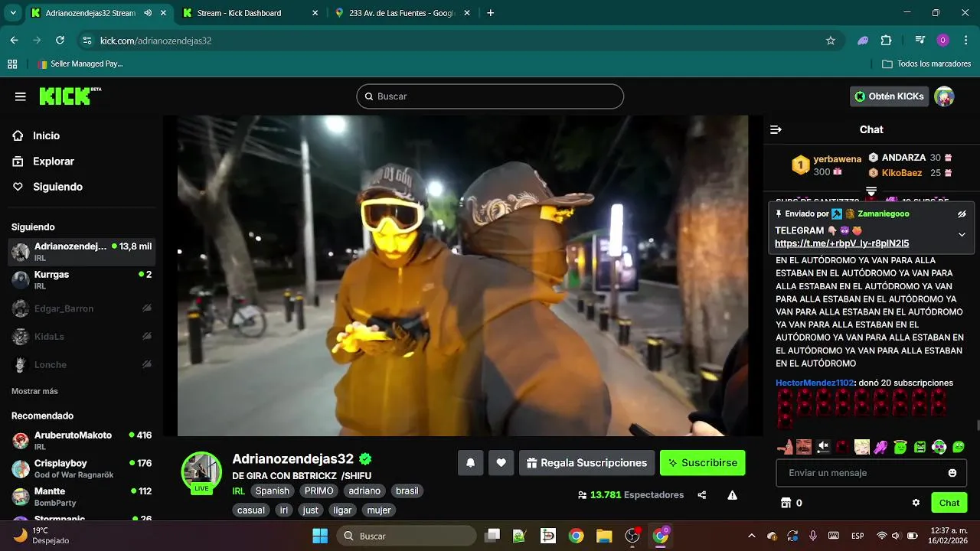Mute the Adrianozendejas32 Stream tab audio
This screenshot has height=551, width=980.
148,13
